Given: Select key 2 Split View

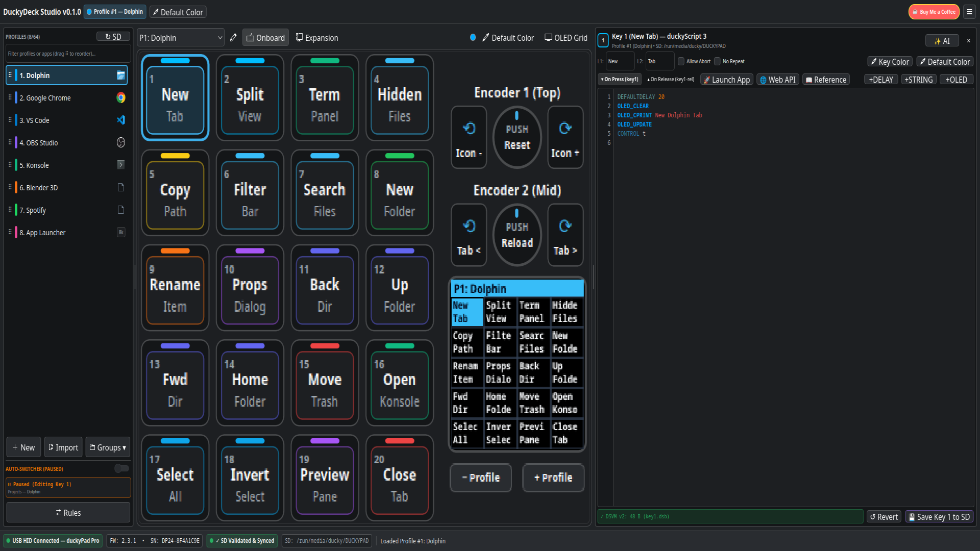Looking at the screenshot, I should (250, 98).
